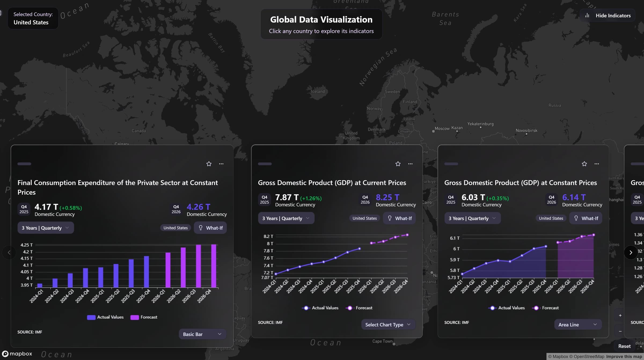Click Russia on the map
The image size is (644, 360).
point(555,105)
